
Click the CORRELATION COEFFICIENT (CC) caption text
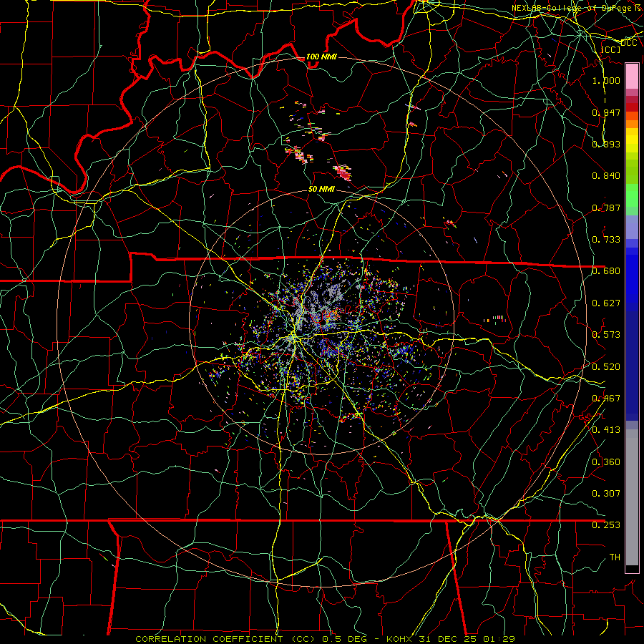[225, 639]
